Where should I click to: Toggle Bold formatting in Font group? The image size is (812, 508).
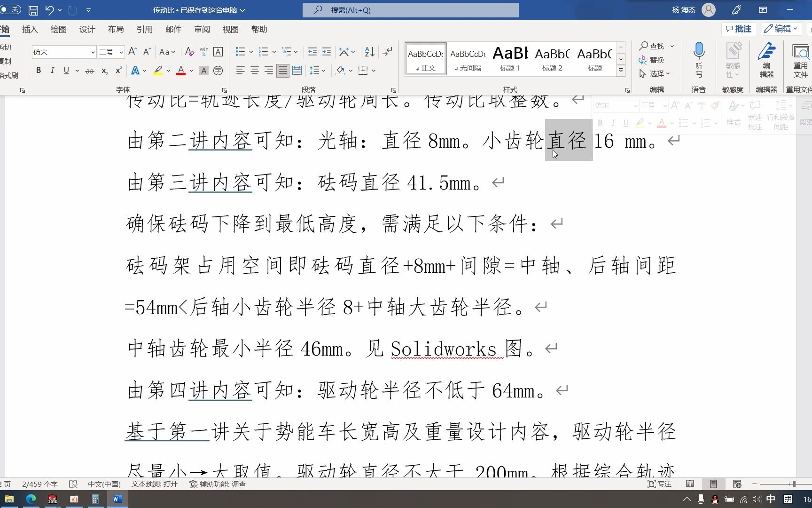(x=39, y=71)
